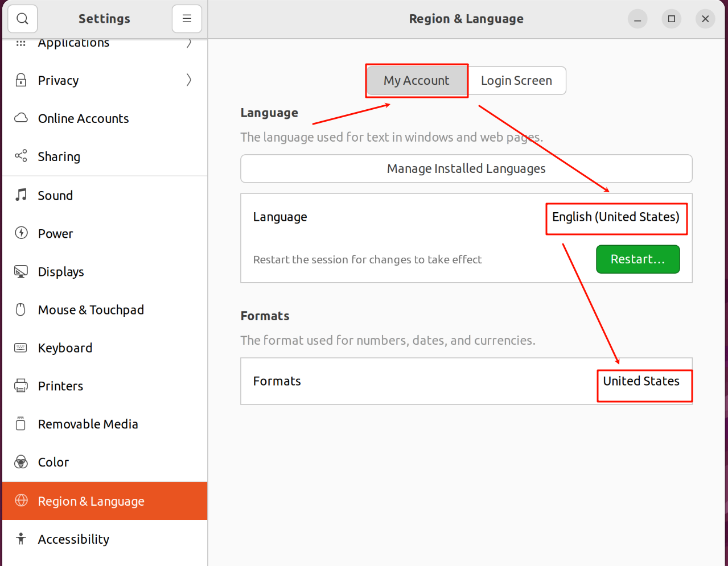Click Manage Installed Languages button
Viewport: 728px width, 566px height.
(x=466, y=169)
